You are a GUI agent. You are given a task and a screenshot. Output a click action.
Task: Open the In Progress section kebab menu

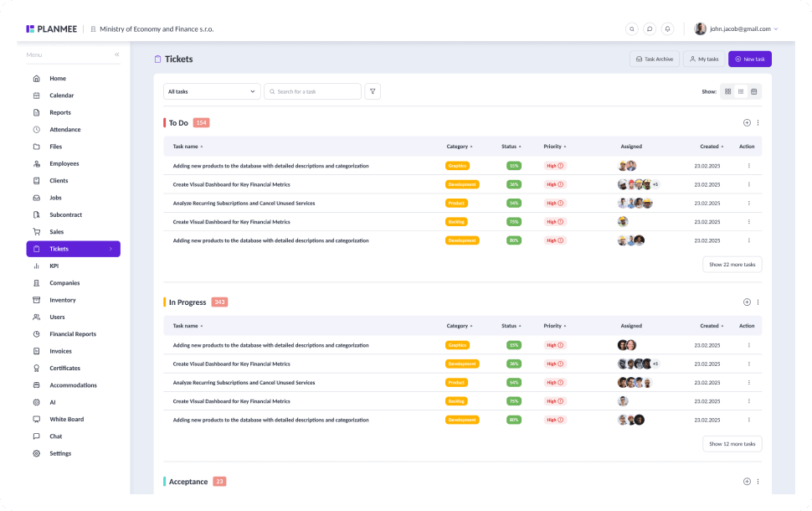click(758, 302)
